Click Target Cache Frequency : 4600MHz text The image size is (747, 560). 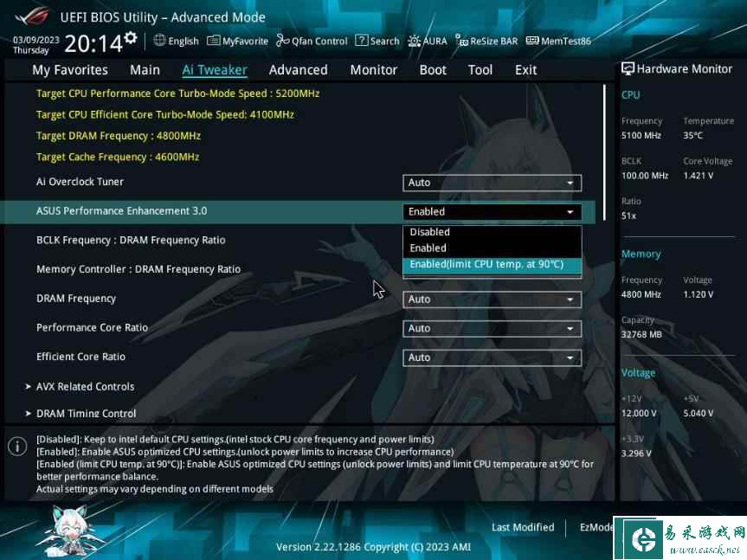click(x=117, y=157)
